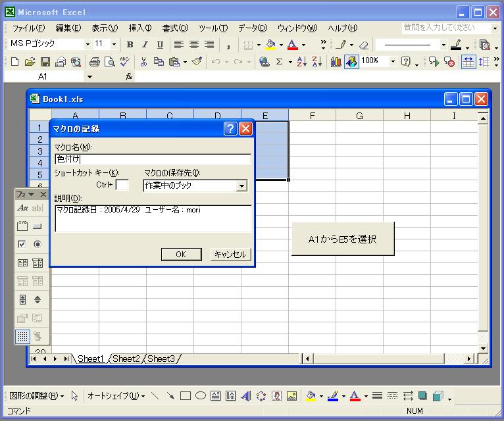Click the Sheet3 tab

[161, 359]
